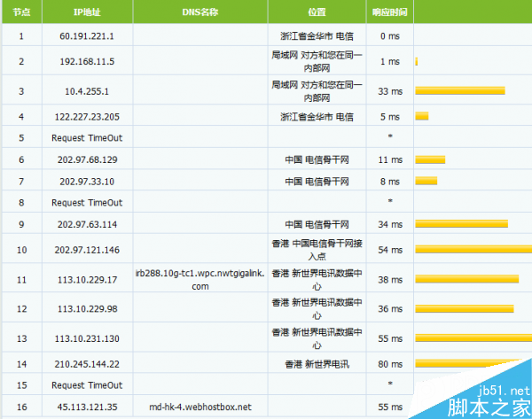Click the 10.4.255.1 IP cell
The height and width of the screenshot is (419, 532).
coord(87,90)
